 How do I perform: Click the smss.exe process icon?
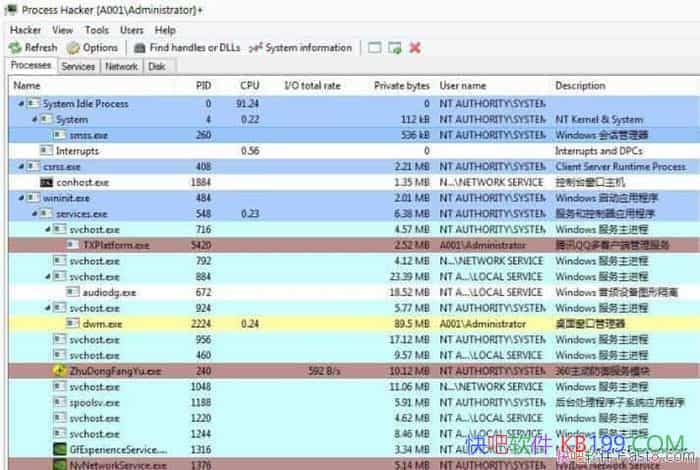click(59, 135)
